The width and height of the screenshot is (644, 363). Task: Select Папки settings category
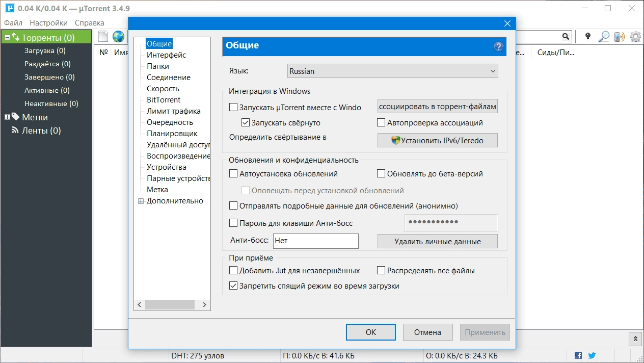coord(158,66)
